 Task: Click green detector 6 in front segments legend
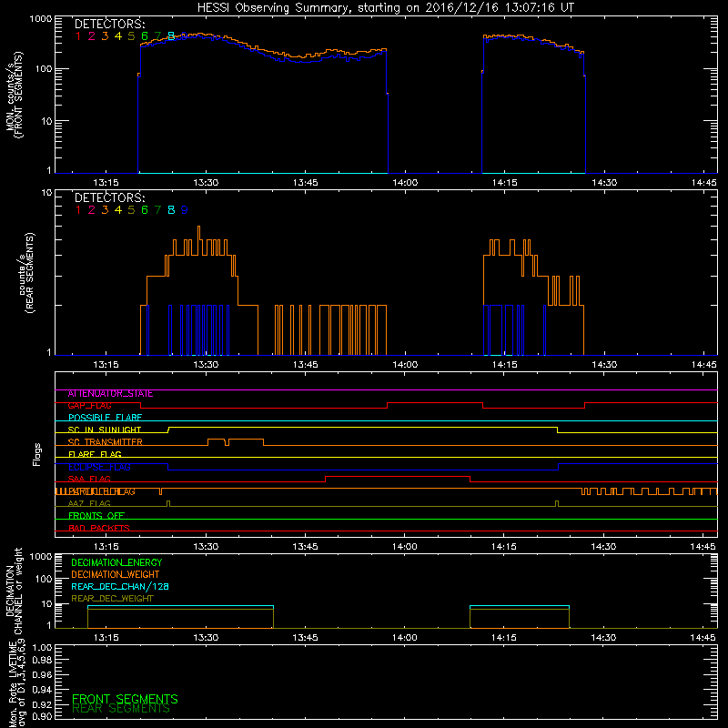coord(145,35)
